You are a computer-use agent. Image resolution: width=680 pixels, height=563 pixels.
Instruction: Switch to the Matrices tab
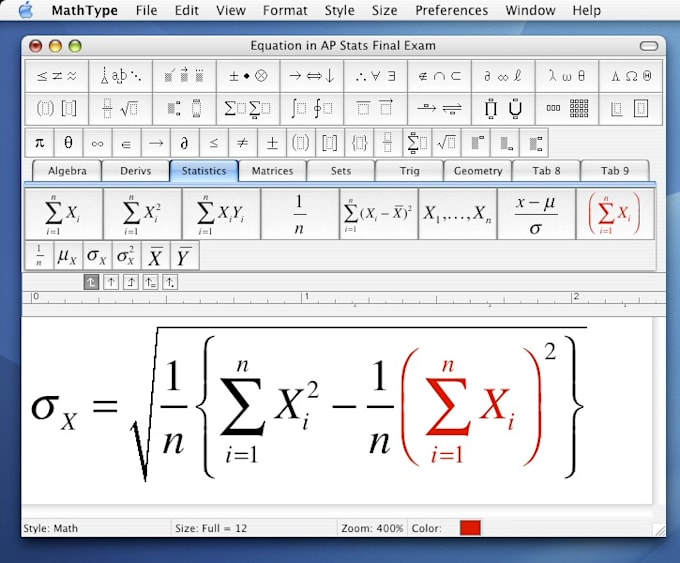click(x=272, y=171)
